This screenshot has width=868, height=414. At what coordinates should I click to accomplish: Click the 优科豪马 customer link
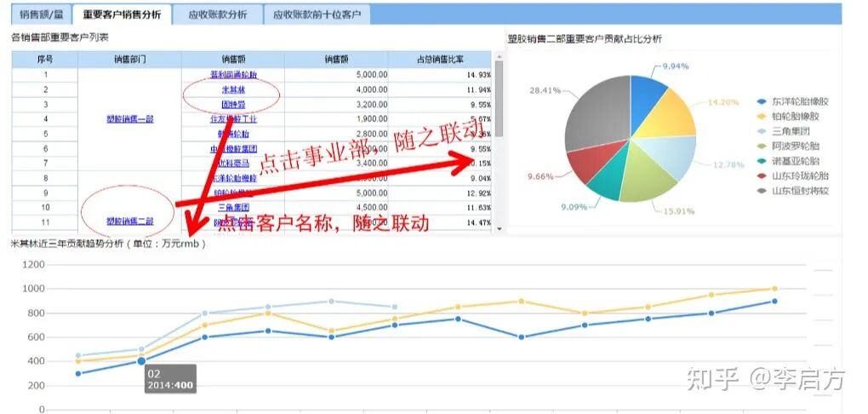pyautogui.click(x=234, y=164)
